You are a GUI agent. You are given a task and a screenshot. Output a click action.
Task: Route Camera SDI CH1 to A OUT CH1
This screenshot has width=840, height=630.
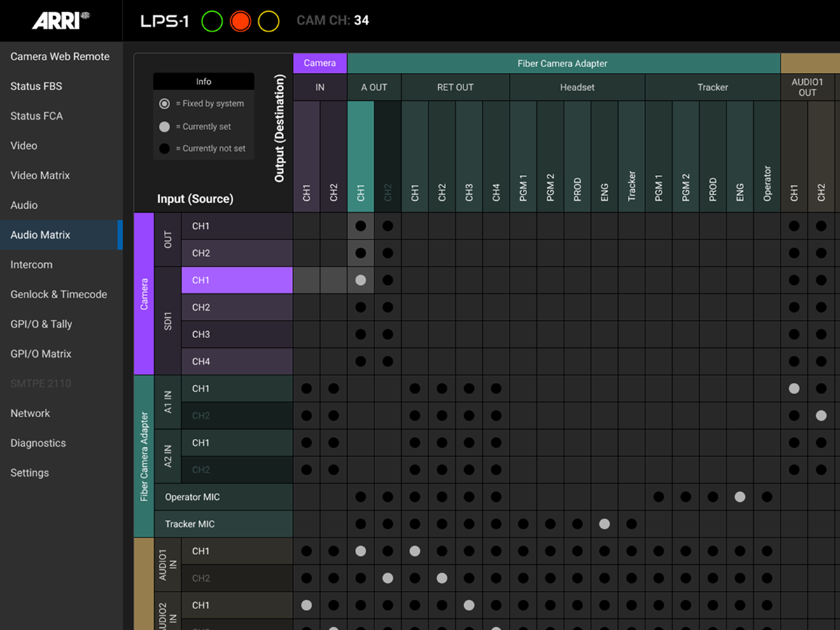[x=360, y=280]
